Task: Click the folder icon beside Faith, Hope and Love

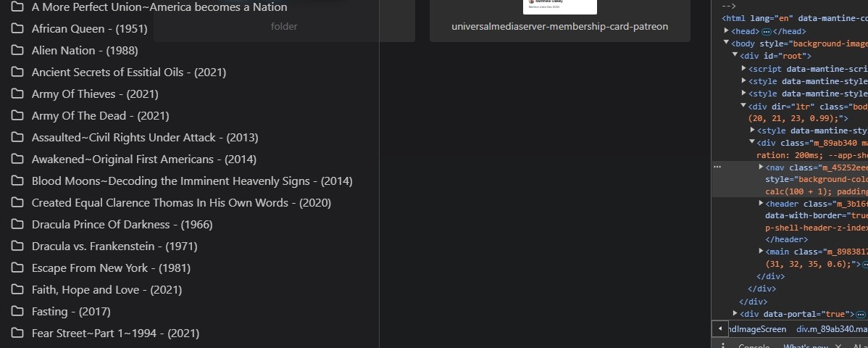Action: click(17, 290)
